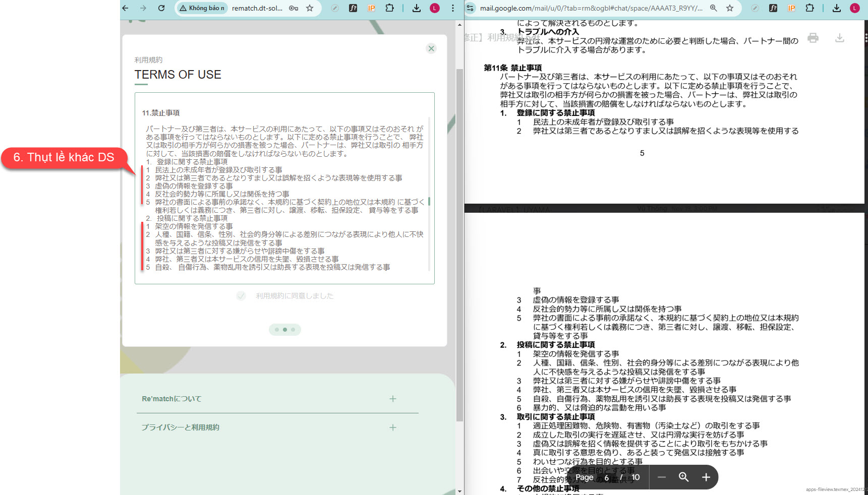This screenshot has width=868, height=495.
Task: Reload the rematch page
Action: pyautogui.click(x=161, y=8)
